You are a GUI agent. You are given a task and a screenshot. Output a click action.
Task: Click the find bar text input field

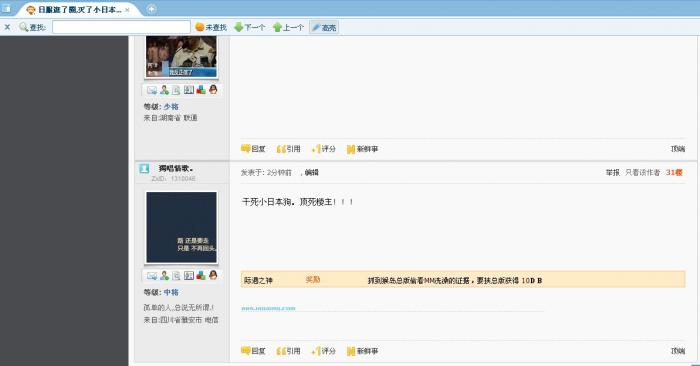[121, 27]
